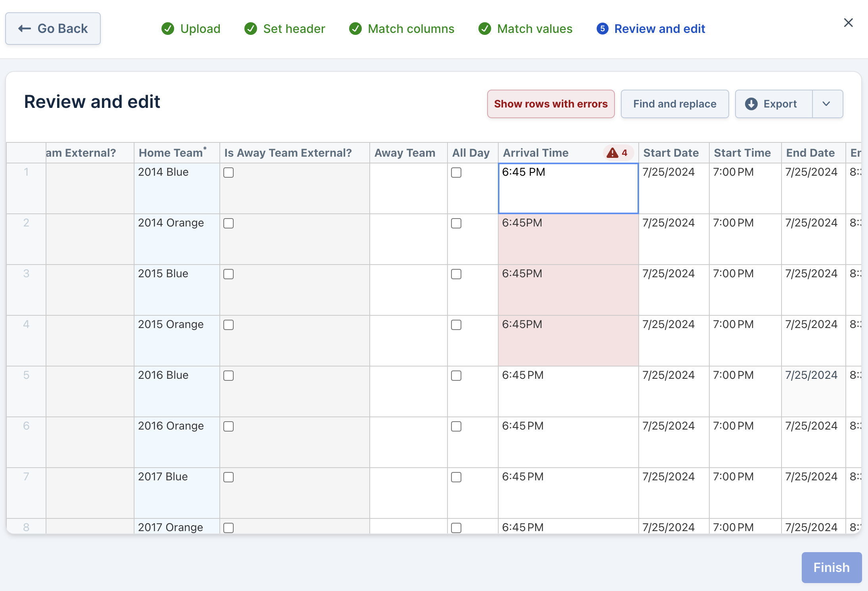This screenshot has width=868, height=591.
Task: Select the 2014 Orange Home Team cell
Action: (177, 239)
